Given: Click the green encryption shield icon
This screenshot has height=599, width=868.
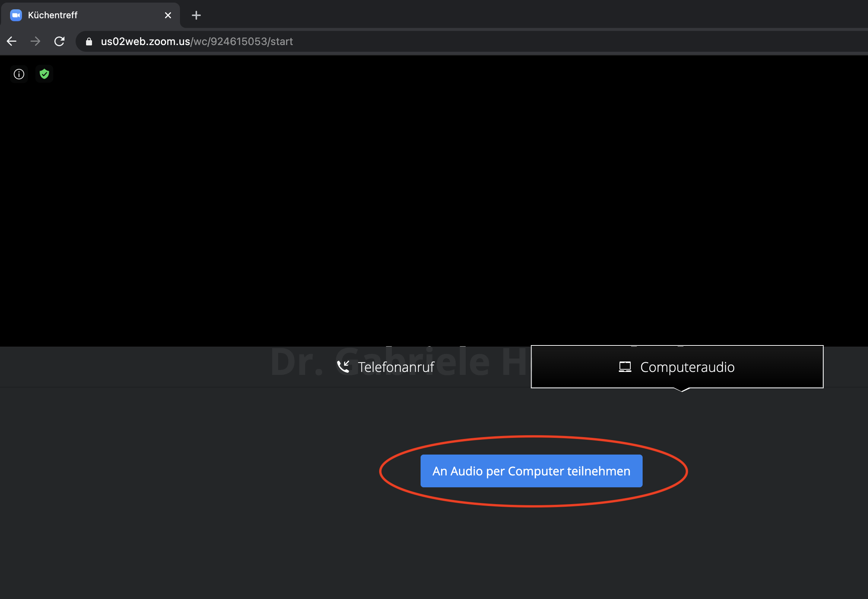Looking at the screenshot, I should pyautogui.click(x=44, y=74).
